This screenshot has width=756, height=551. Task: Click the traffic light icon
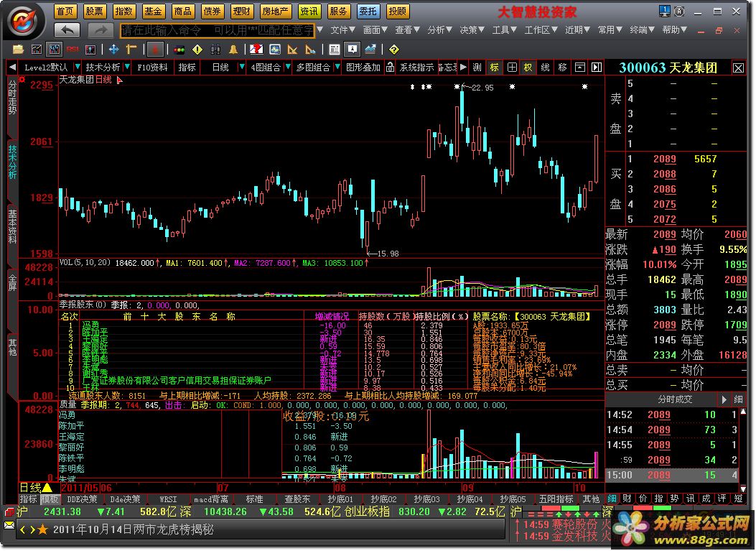click(179, 50)
